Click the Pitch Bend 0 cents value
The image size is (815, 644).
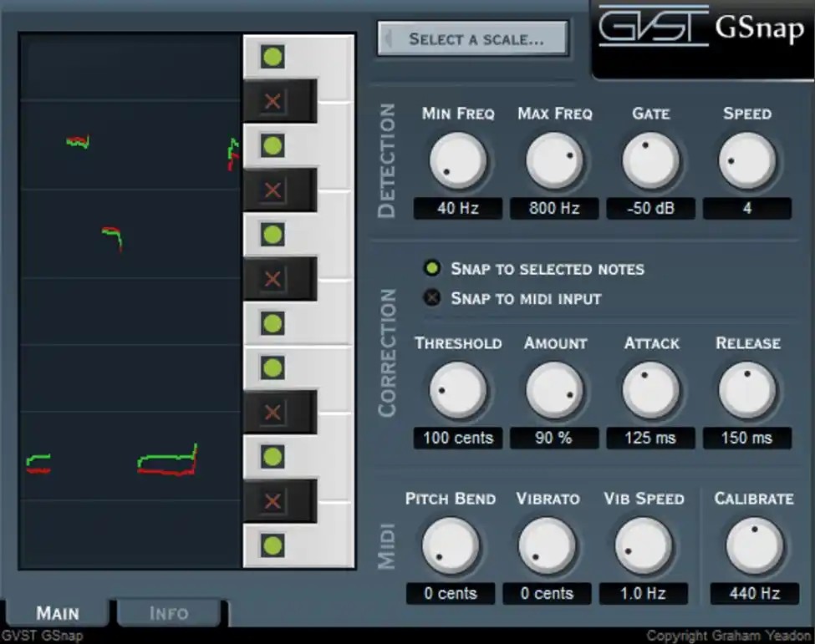coord(450,593)
